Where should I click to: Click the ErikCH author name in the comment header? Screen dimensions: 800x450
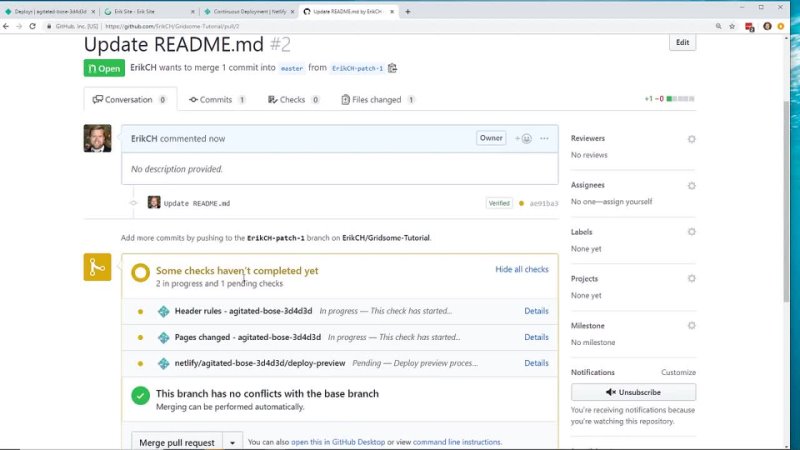tap(144, 139)
